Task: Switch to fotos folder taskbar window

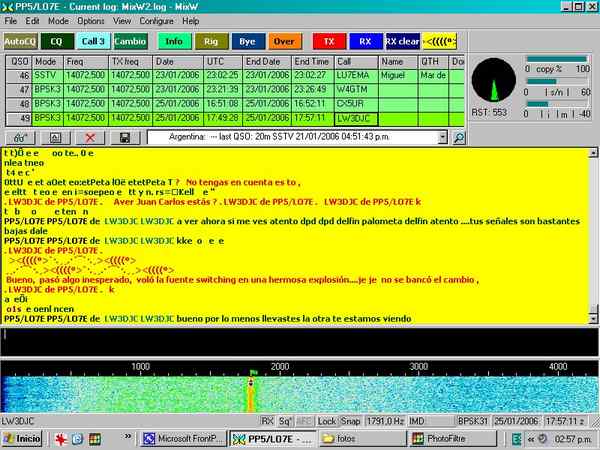Action: (x=362, y=439)
